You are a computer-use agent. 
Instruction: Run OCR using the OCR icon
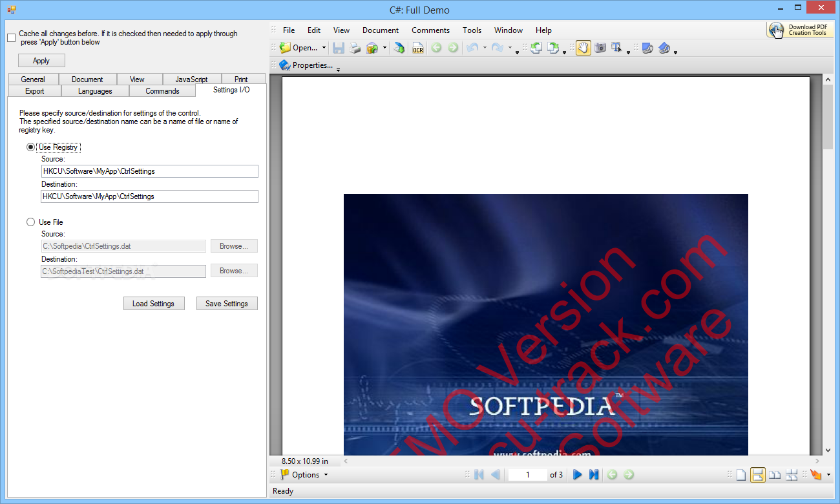(418, 48)
